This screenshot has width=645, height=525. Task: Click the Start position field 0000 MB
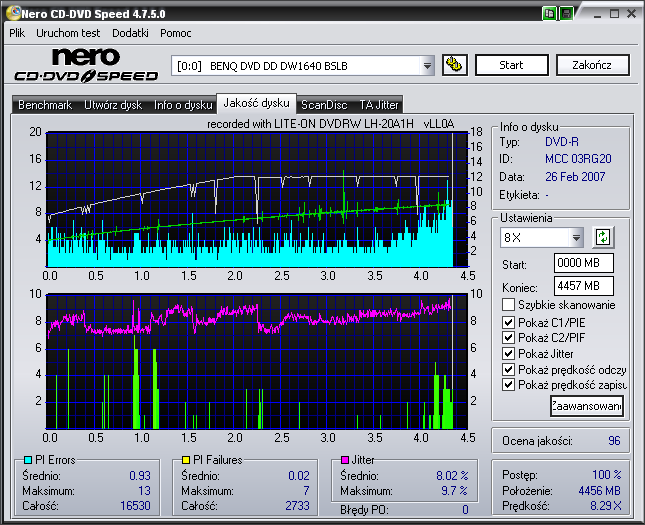[584, 263]
